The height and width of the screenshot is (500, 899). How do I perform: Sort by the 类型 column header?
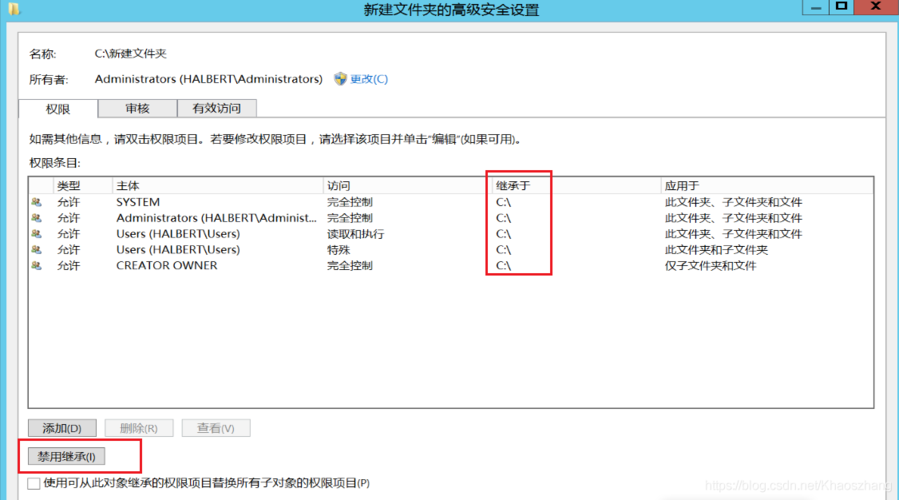click(83, 186)
